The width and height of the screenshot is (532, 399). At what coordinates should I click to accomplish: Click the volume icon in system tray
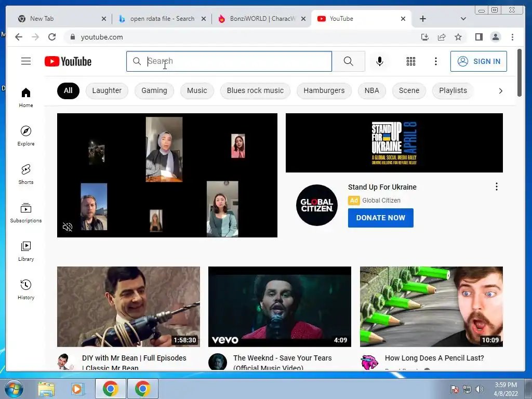click(480, 389)
